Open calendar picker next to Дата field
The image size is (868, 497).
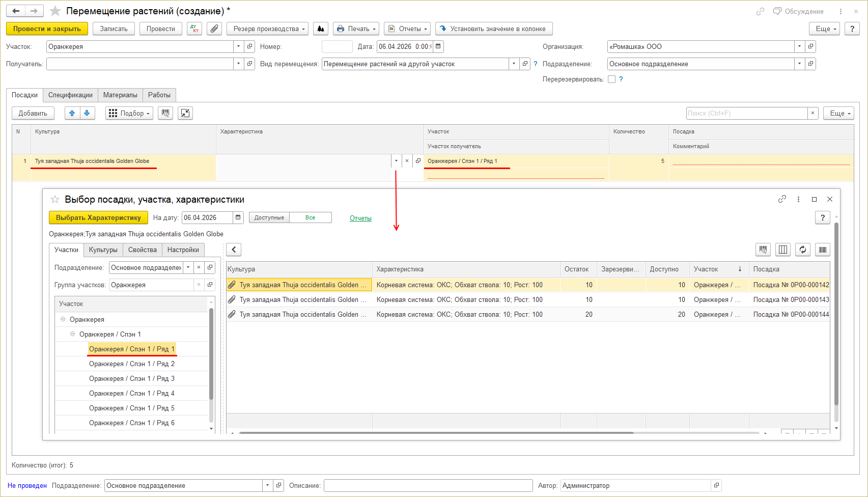coord(438,46)
